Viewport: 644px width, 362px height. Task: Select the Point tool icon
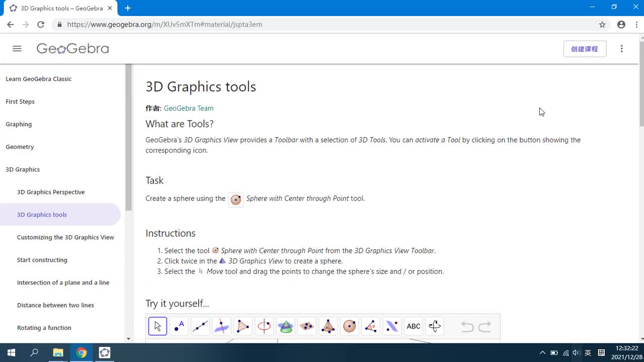point(179,326)
